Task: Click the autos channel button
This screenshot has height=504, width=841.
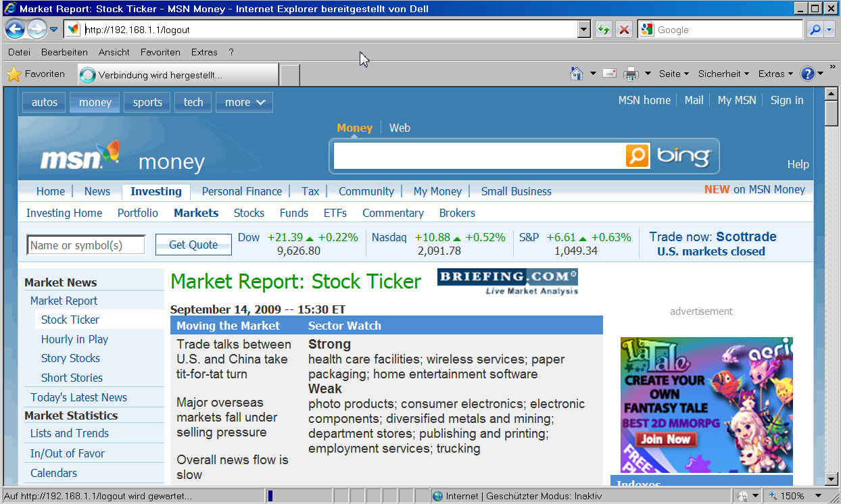Action: (45, 102)
